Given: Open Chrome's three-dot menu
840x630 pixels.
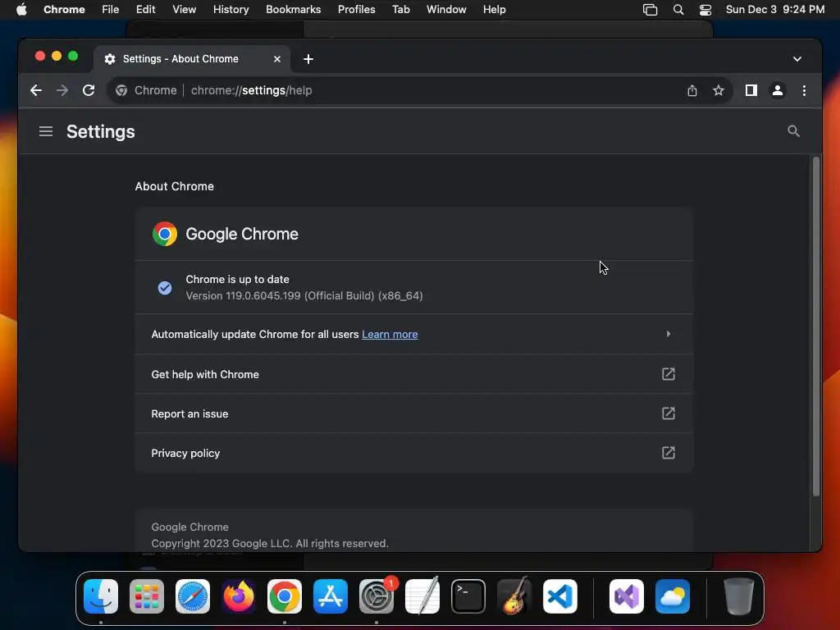Looking at the screenshot, I should (x=804, y=90).
